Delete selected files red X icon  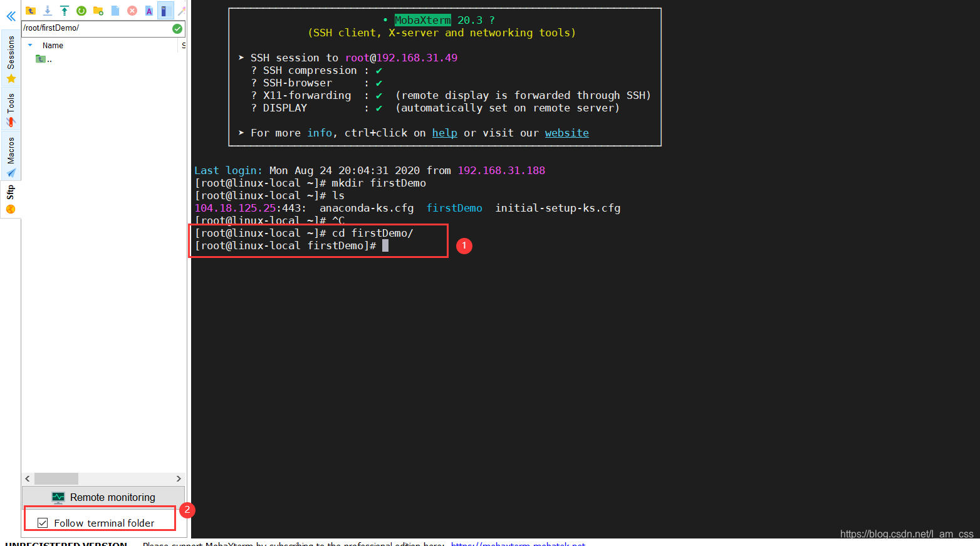coord(132,11)
